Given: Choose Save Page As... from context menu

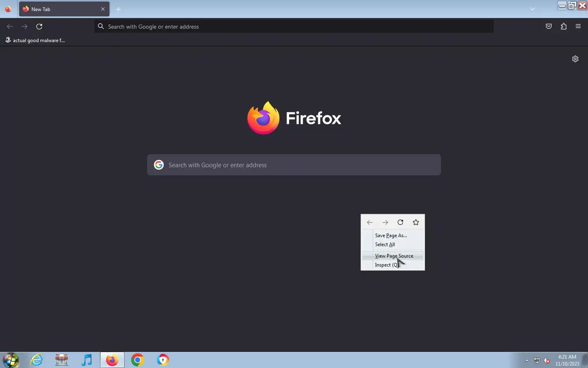Looking at the screenshot, I should 393,236.
